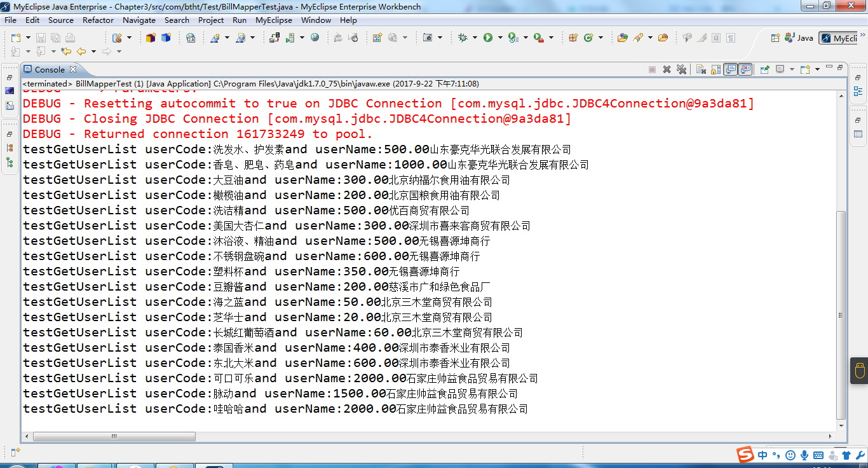The width and height of the screenshot is (868, 468).
Task: Click the Remove Launch X icon
Action: [667, 69]
